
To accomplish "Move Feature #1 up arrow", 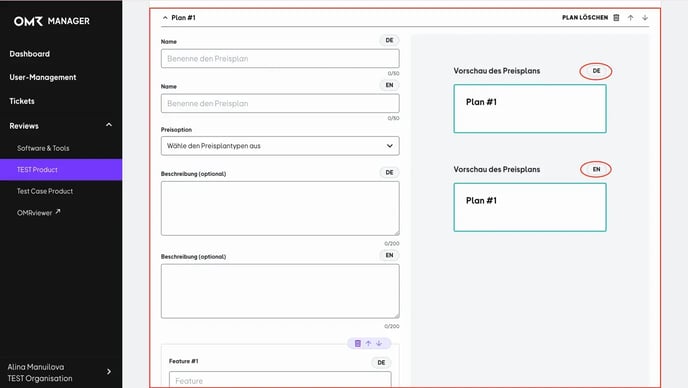I will [x=368, y=343].
